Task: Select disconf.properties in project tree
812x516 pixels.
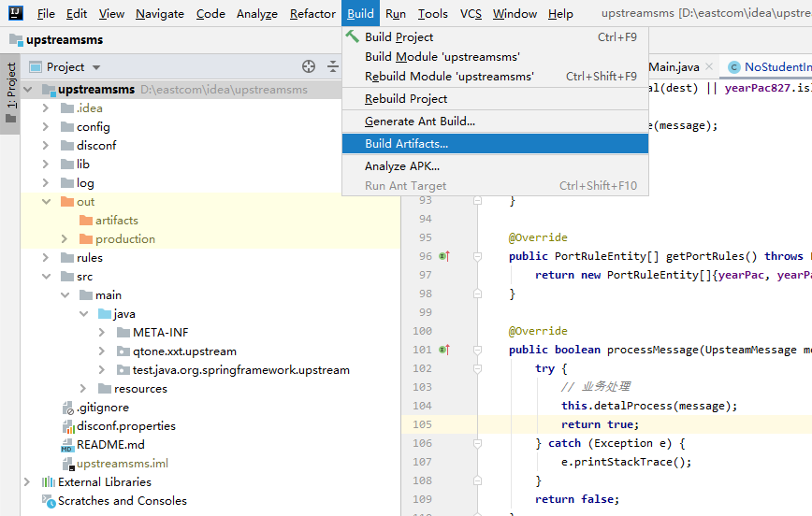Action: click(x=126, y=426)
